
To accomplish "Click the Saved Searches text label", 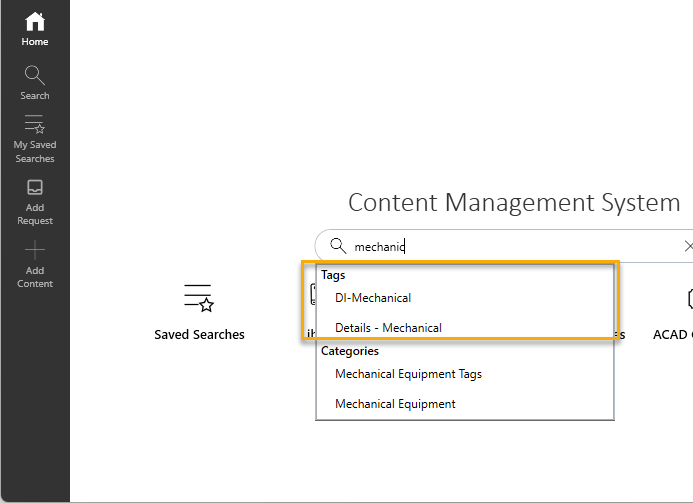I will pyautogui.click(x=199, y=335).
